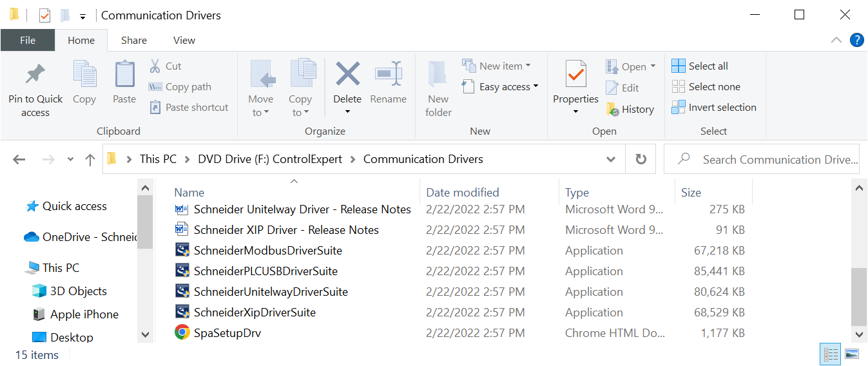Open Help via blue question mark
Viewport: 868px width, 366px height.
[x=856, y=40]
